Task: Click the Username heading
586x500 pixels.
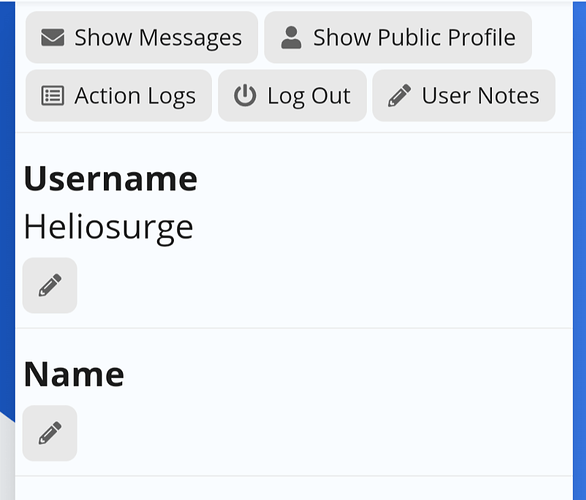Action: (x=110, y=179)
